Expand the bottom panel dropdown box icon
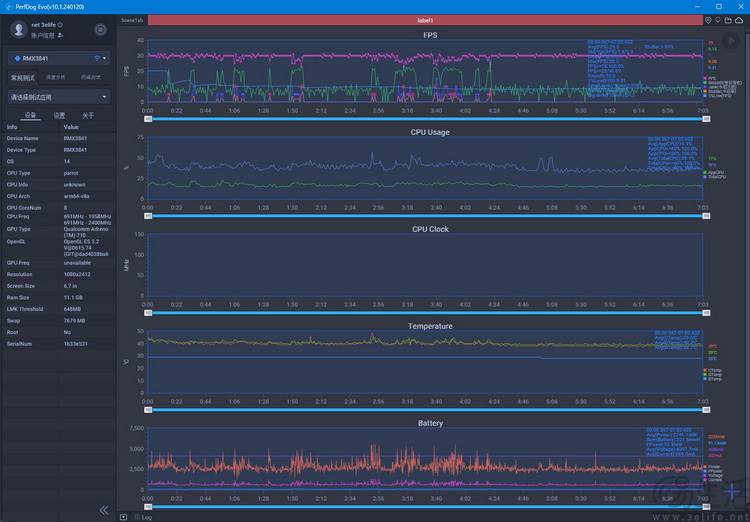Screen dimensions: 750x522 [123, 517]
